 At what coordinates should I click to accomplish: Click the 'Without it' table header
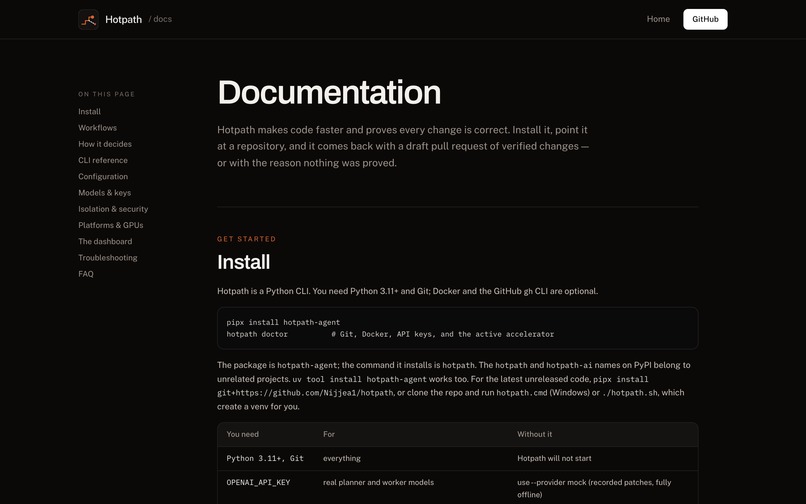[x=535, y=434]
